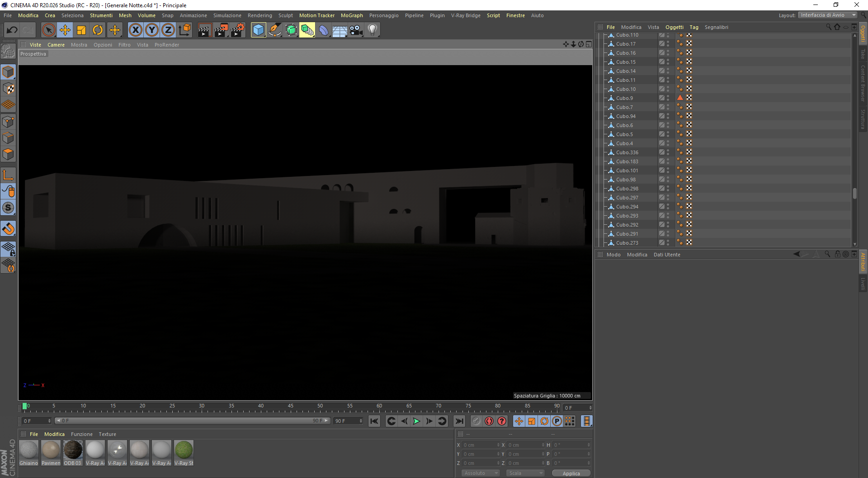Click Render to Picture Viewer icon
This screenshot has height=478, width=868.
point(221,30)
